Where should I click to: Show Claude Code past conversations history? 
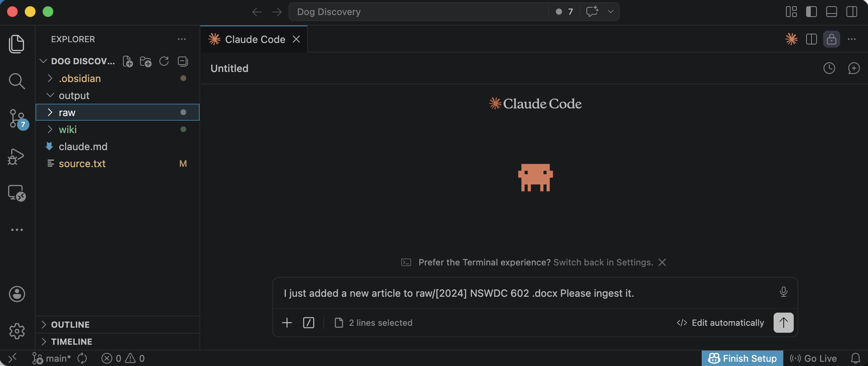coord(829,68)
